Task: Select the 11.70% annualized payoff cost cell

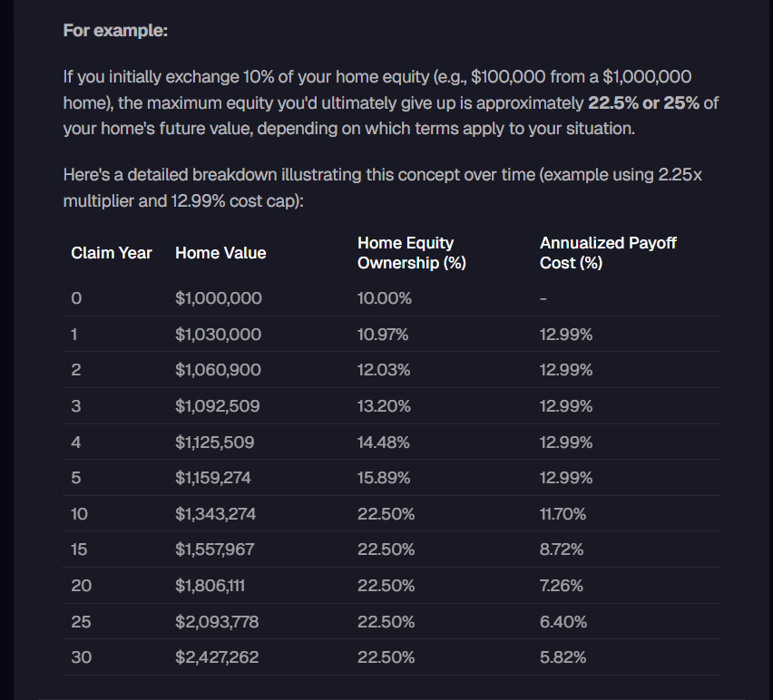Action: coord(563,514)
